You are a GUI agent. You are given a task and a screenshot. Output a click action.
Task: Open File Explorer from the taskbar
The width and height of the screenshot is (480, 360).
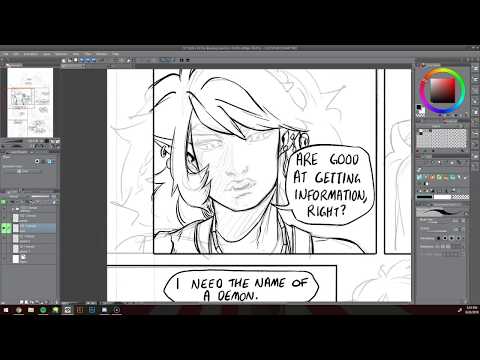31,310
